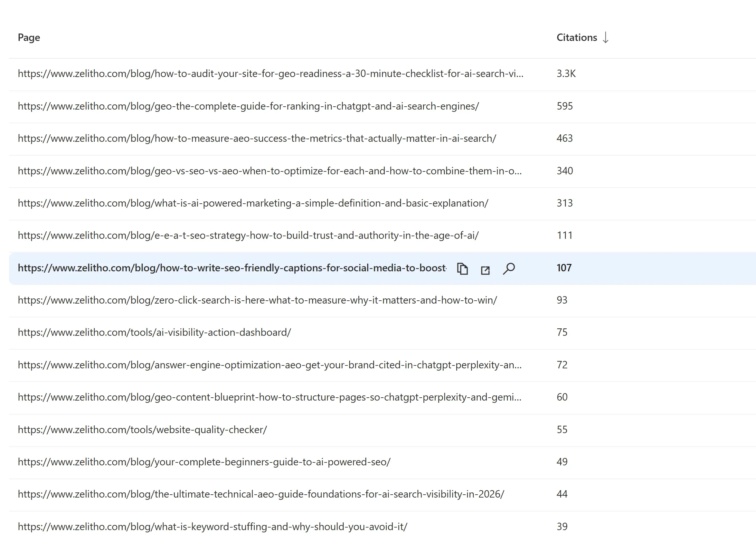The height and width of the screenshot is (543, 756).
Task: Open the geo complete guide for ranking URL
Action: point(248,106)
